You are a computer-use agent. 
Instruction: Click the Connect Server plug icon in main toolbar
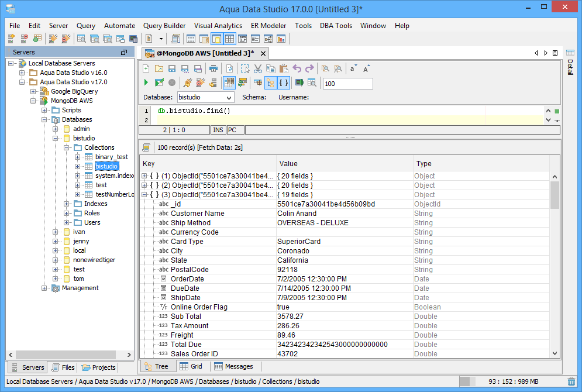[x=53, y=38]
